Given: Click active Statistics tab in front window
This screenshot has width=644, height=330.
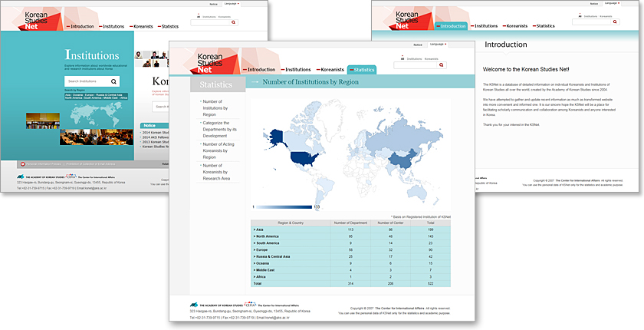Looking at the screenshot, I should click(x=362, y=70).
